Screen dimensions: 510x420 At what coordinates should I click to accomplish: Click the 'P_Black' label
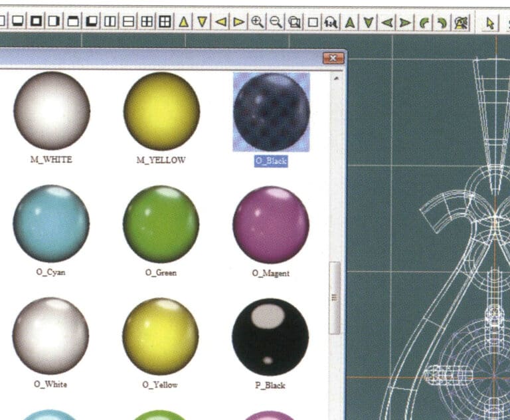[270, 385]
